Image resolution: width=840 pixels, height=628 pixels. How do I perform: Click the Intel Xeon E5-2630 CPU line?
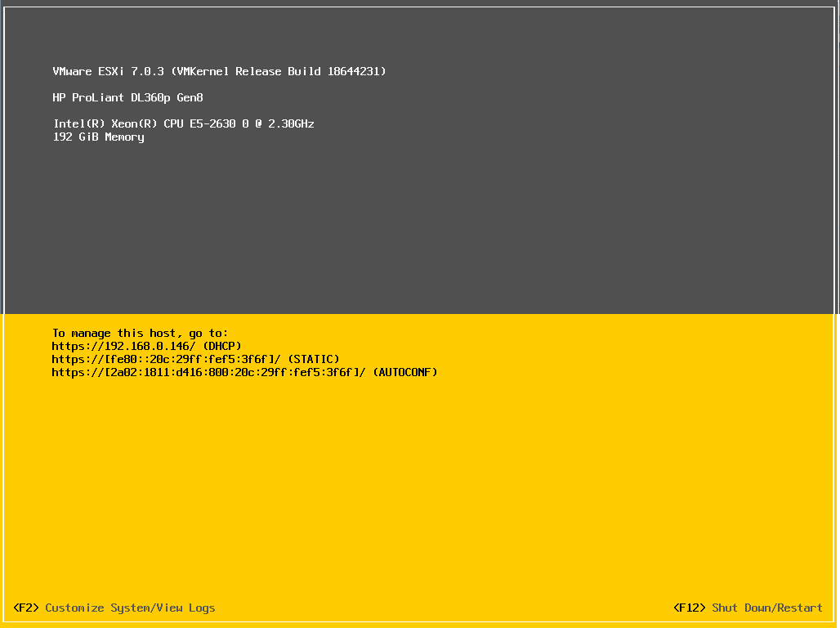(183, 123)
